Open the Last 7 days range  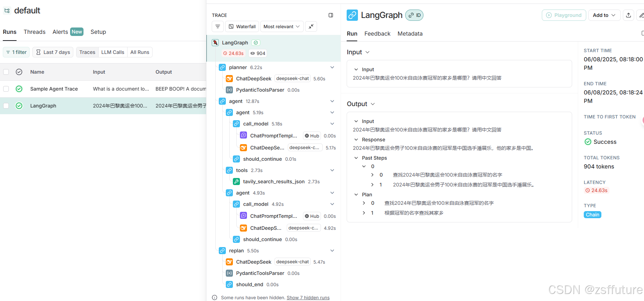(53, 52)
